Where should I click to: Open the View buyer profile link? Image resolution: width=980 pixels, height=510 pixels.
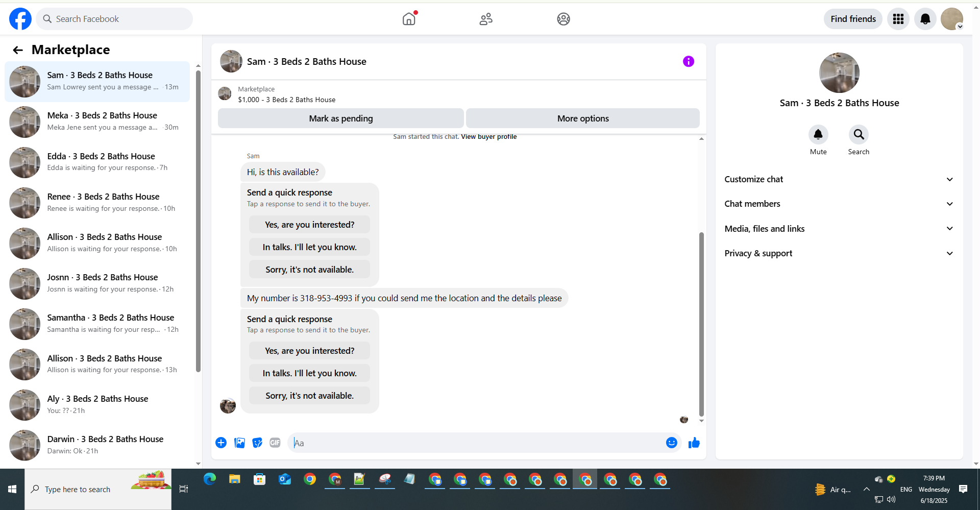[488, 137]
